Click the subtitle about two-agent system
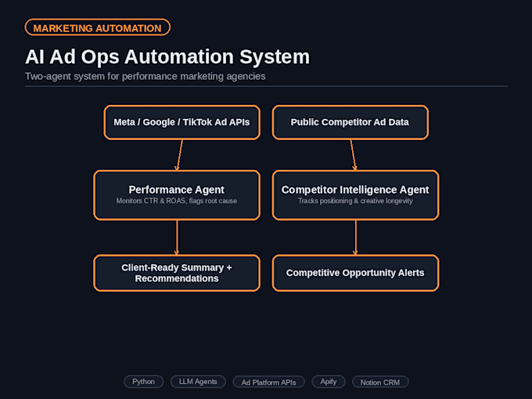 [146, 77]
